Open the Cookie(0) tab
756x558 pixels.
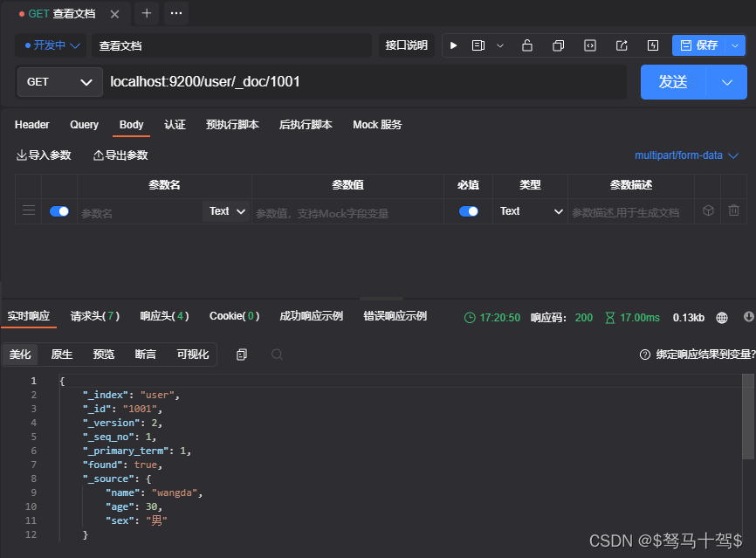click(234, 316)
